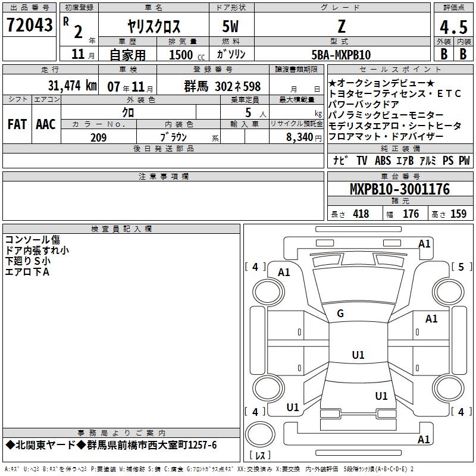Click shaken expiry 07年11月
Image resolution: width=476 pixels, height=476 pixels.
[x=130, y=87]
